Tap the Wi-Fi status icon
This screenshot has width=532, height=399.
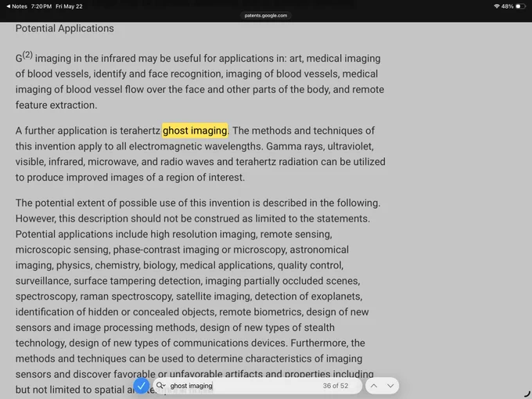(x=497, y=6)
